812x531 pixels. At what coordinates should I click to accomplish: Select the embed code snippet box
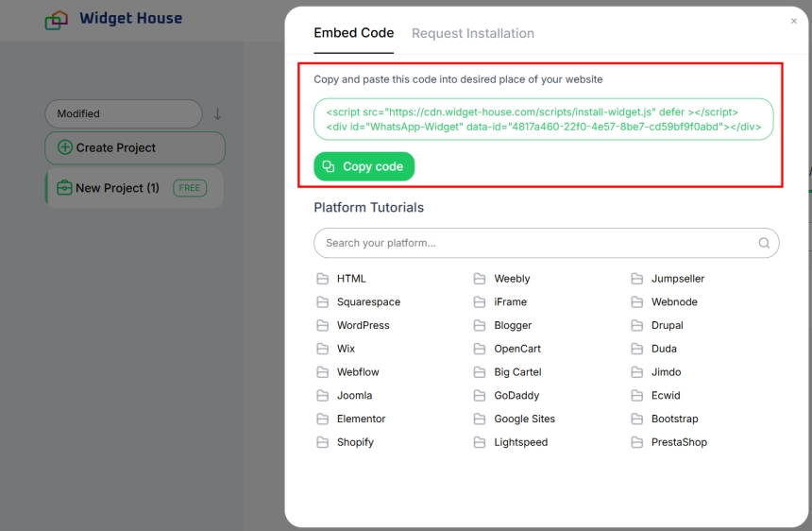pos(543,119)
